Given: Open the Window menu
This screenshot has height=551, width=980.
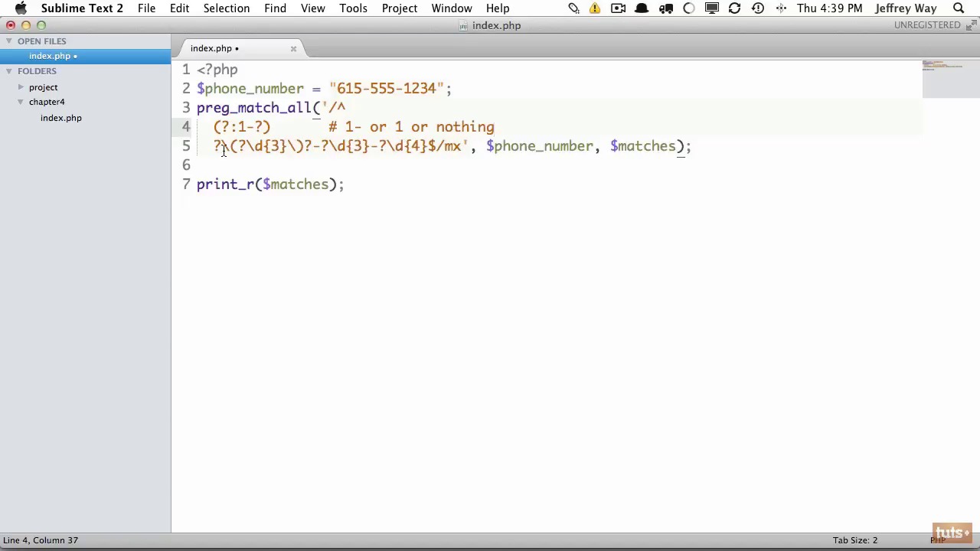Looking at the screenshot, I should [451, 8].
